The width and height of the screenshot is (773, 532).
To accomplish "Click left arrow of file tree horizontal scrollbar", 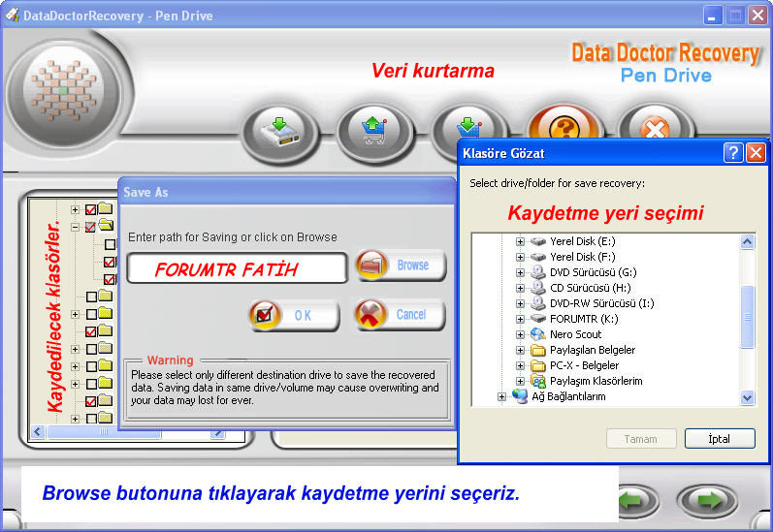I will pos(38,432).
